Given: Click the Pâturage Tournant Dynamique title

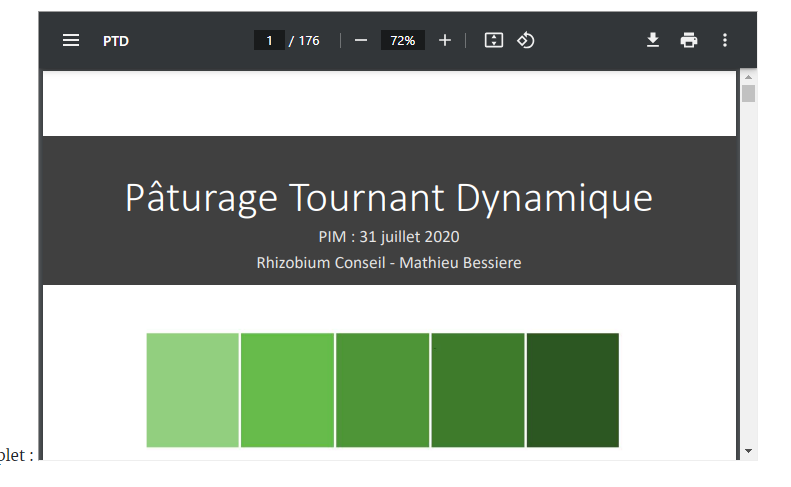Looking at the screenshot, I should [x=389, y=198].
